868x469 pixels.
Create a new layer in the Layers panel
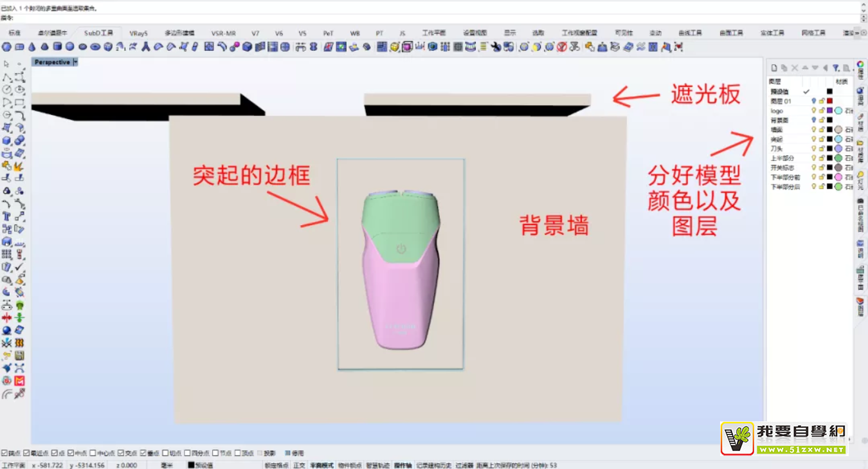(x=773, y=68)
